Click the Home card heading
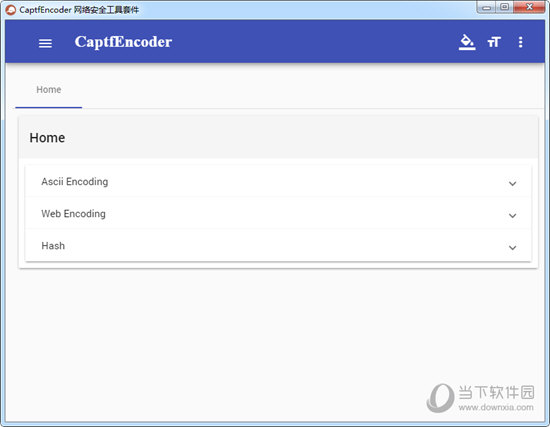550x427 pixels. click(47, 138)
